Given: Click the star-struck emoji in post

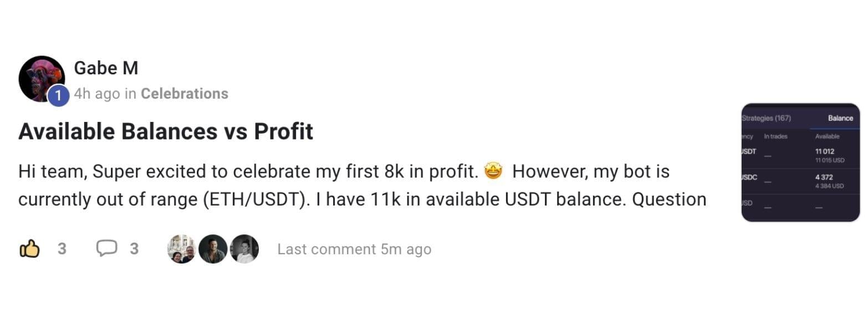Looking at the screenshot, I should pos(493,172).
